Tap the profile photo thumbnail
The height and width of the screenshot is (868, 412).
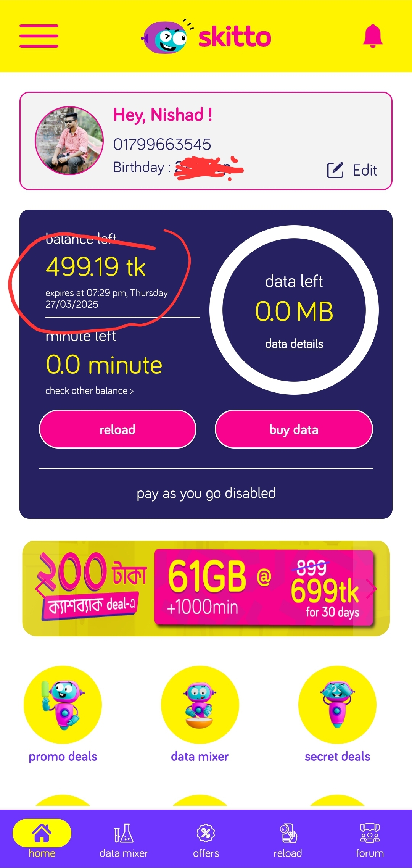[69, 140]
